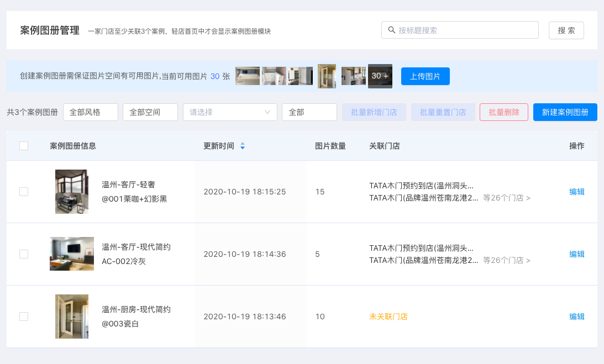Click the 批量删除 button
The image size is (604, 364).
tap(504, 112)
